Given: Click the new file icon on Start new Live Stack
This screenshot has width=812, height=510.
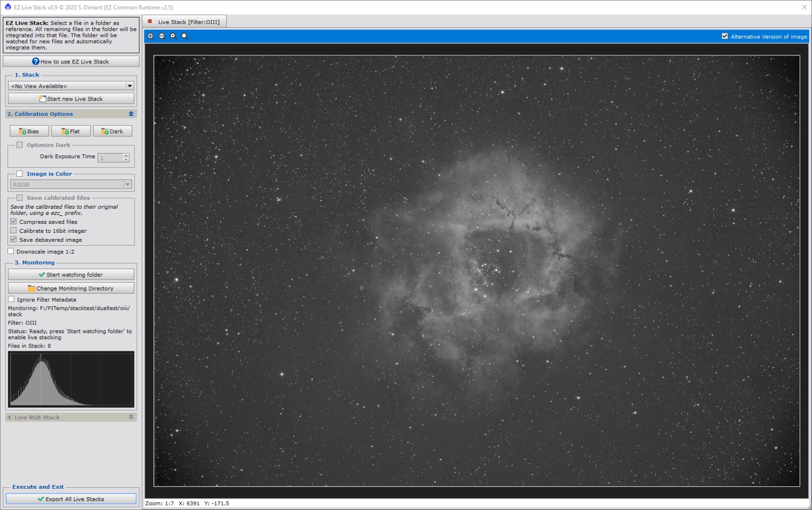Looking at the screenshot, I should pyautogui.click(x=43, y=99).
